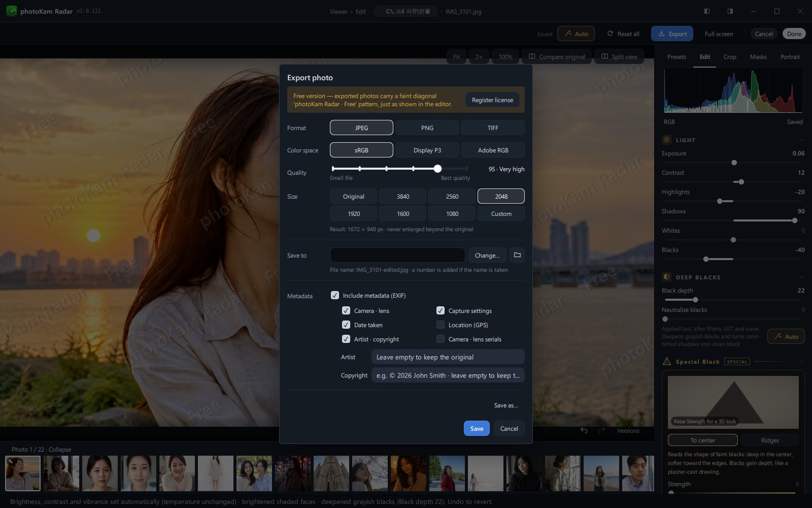Viewport: 812px width, 508px height.
Task: Switch to the Masks tab
Action: point(758,57)
